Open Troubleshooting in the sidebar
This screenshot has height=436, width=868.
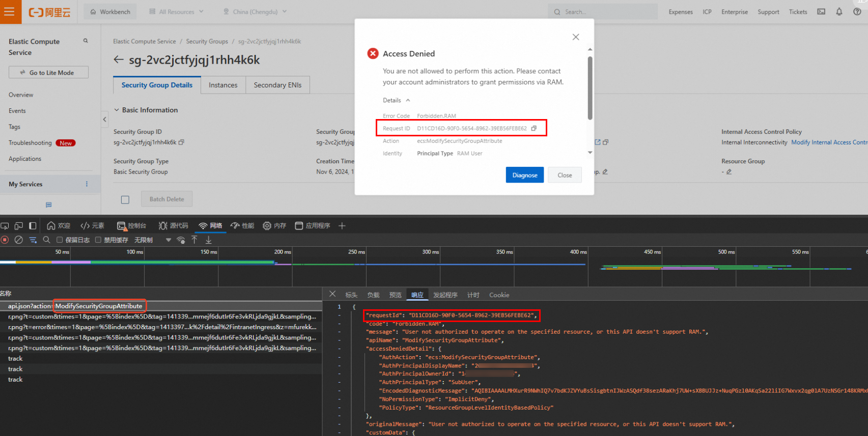[30, 143]
